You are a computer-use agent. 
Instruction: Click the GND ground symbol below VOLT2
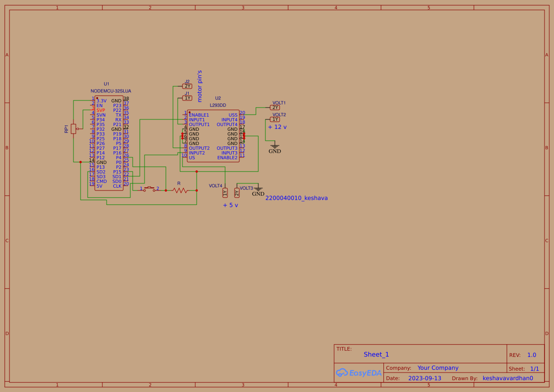(274, 146)
